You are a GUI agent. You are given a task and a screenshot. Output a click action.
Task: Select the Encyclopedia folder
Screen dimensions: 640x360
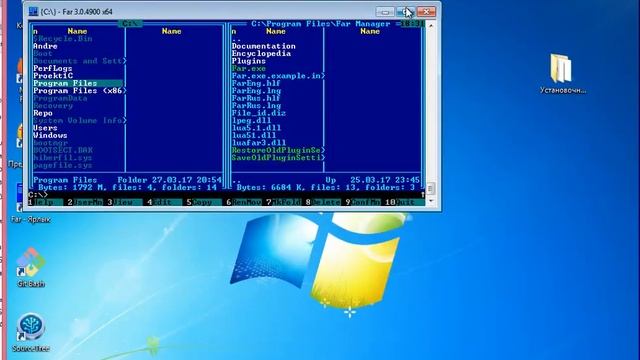tap(261, 53)
